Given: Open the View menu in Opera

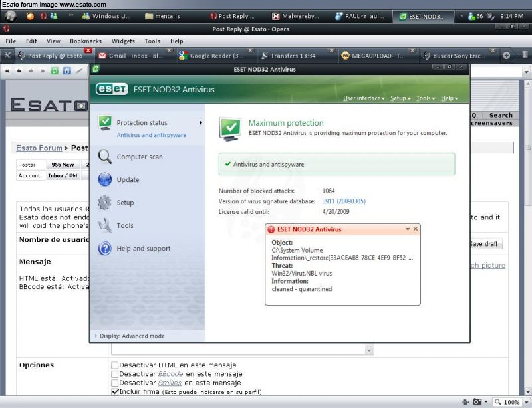Looking at the screenshot, I should (53, 41).
